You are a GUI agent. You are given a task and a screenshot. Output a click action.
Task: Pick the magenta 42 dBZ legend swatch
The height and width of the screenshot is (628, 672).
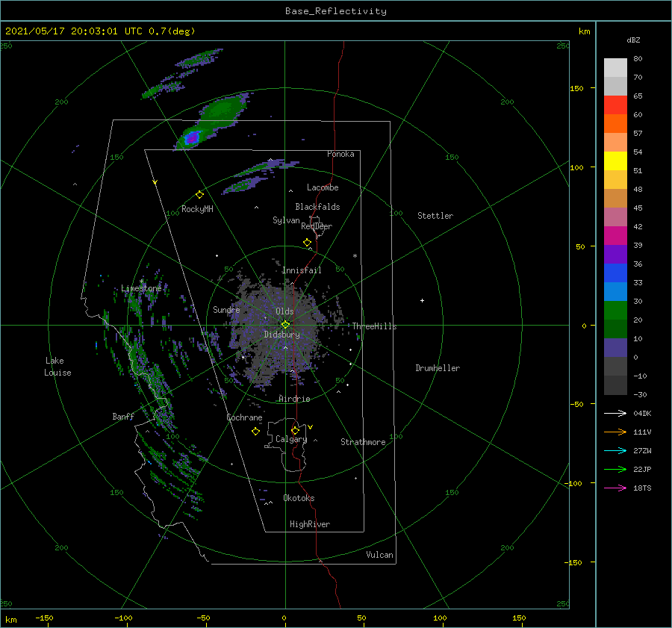point(615,235)
